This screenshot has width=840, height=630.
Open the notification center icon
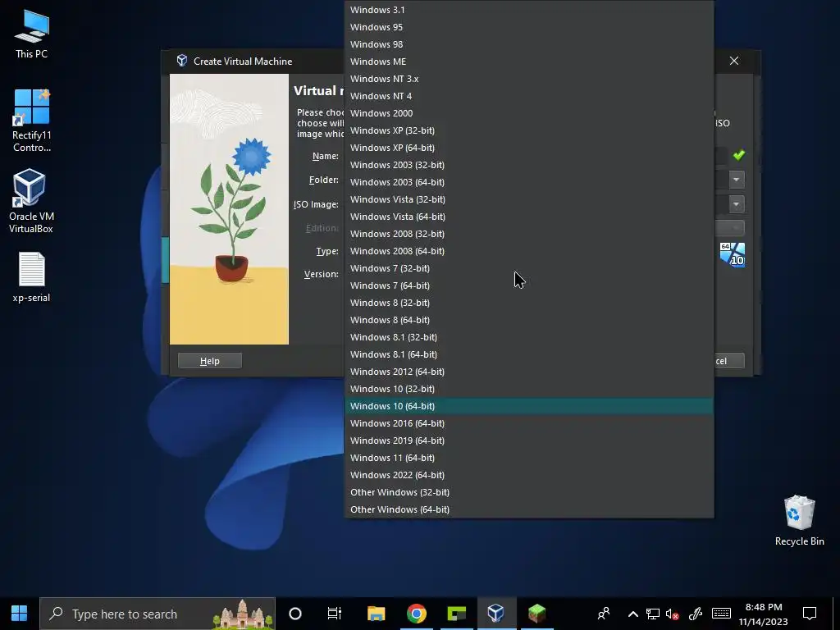click(810, 614)
